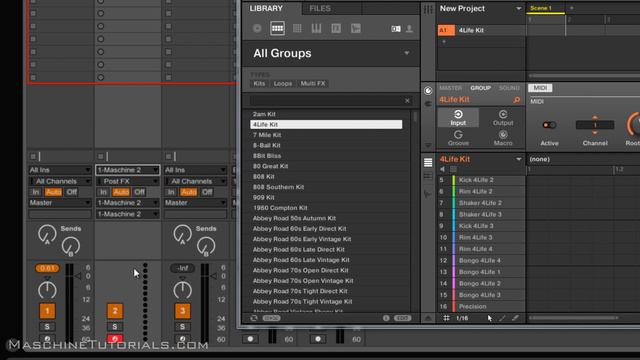Toggle the MIDI Active switch
The width and height of the screenshot is (640, 360).
549,125
